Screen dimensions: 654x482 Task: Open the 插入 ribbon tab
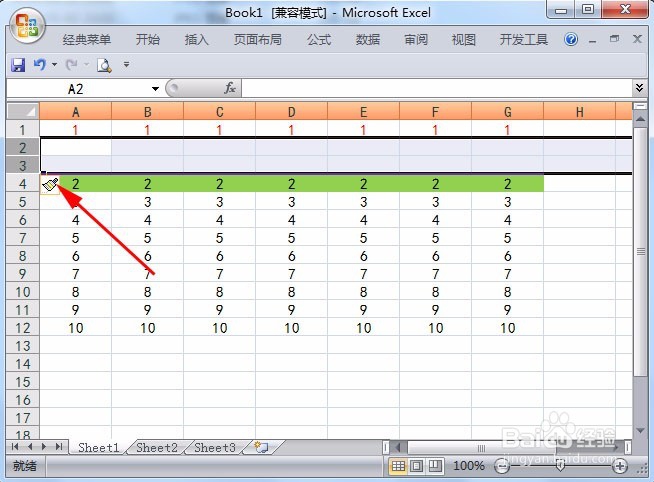click(196, 40)
